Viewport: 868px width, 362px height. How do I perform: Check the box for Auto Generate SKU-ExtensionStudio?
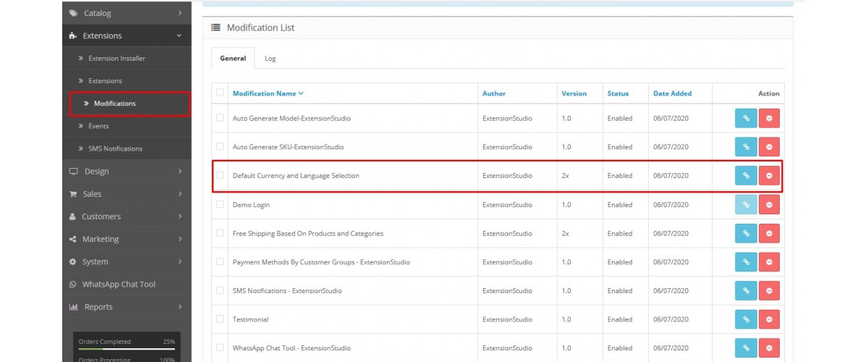click(x=220, y=147)
